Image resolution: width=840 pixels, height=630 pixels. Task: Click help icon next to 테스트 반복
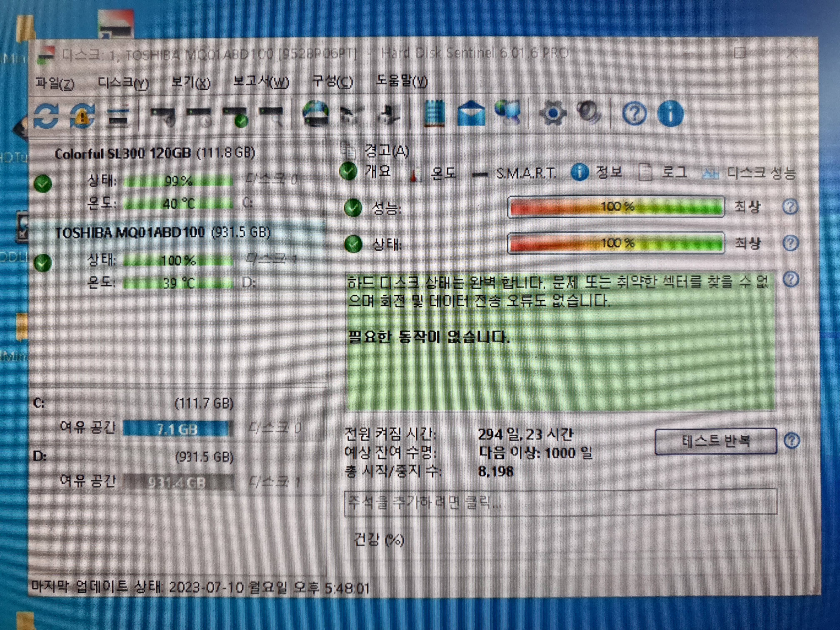coord(792,440)
